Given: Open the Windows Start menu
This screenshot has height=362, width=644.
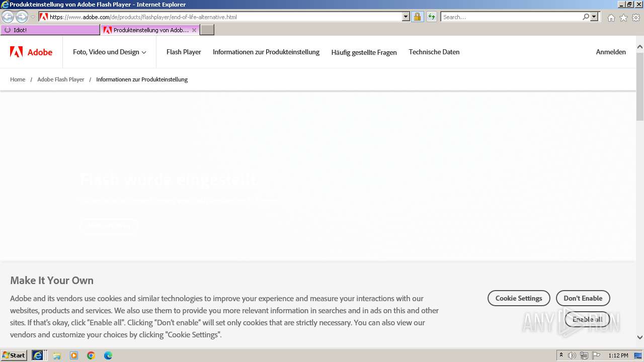Looking at the screenshot, I should click(14, 355).
